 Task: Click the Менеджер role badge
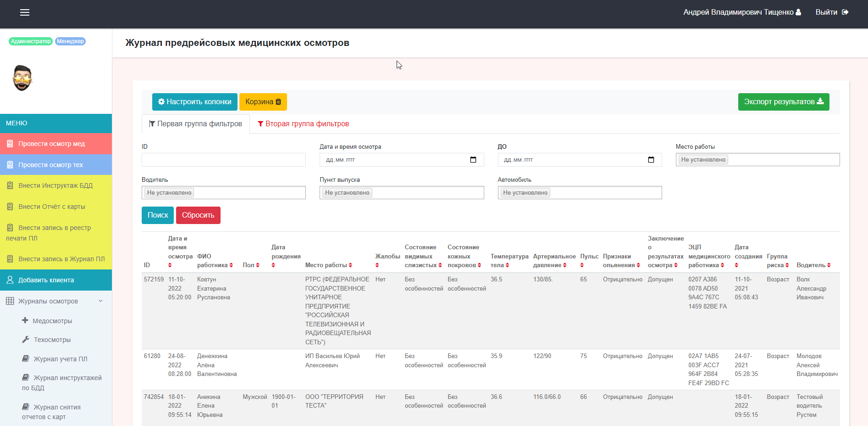tap(71, 41)
